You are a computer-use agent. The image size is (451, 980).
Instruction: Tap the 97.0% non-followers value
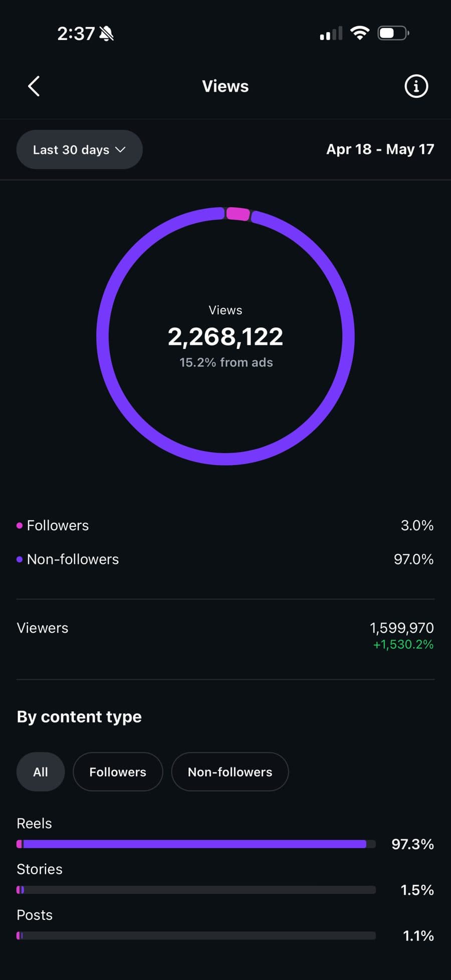pyautogui.click(x=413, y=559)
